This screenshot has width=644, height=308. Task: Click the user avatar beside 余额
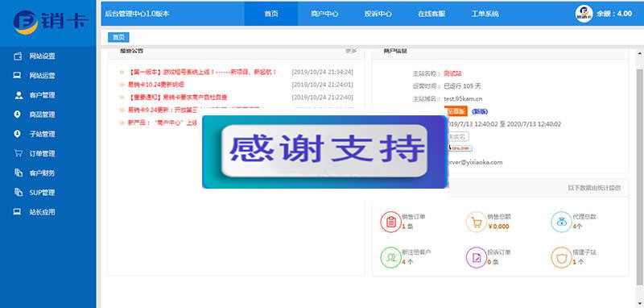[584, 14]
